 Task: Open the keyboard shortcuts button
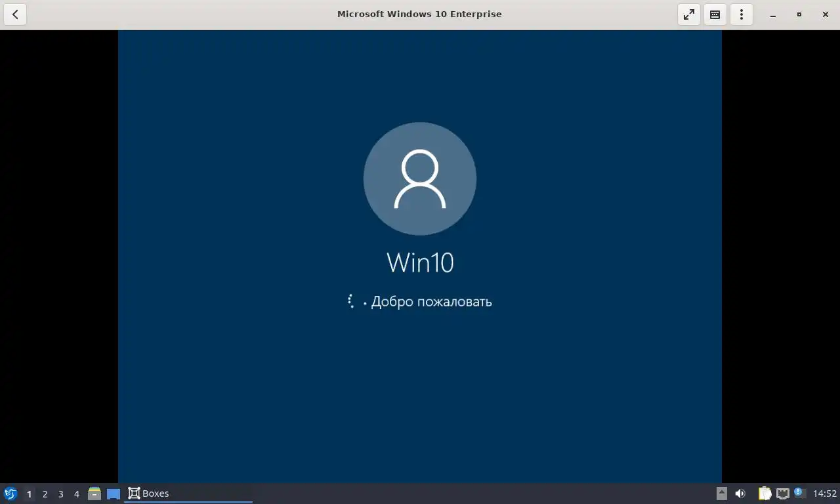coord(715,14)
